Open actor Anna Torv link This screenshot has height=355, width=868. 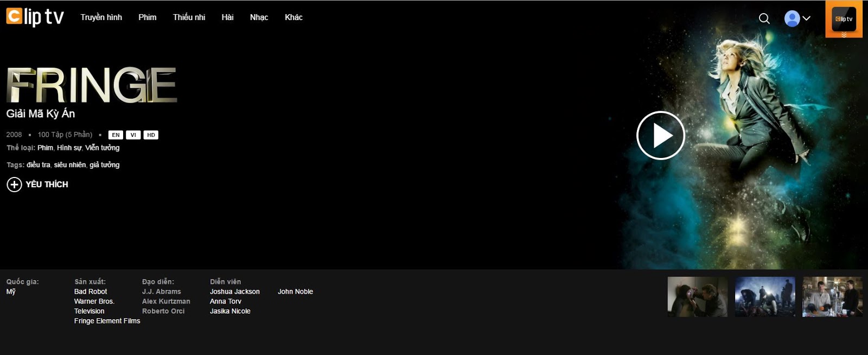[x=226, y=301]
